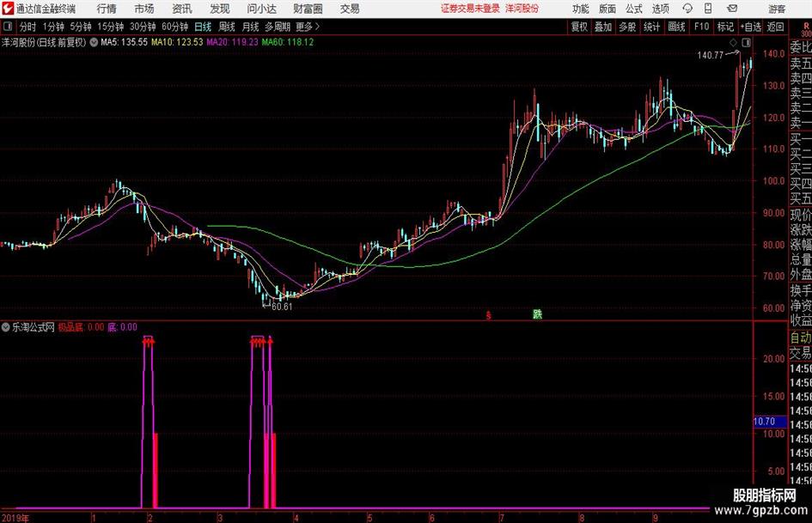Open the 版面 menu
The width and height of the screenshot is (812, 523).
(x=607, y=9)
